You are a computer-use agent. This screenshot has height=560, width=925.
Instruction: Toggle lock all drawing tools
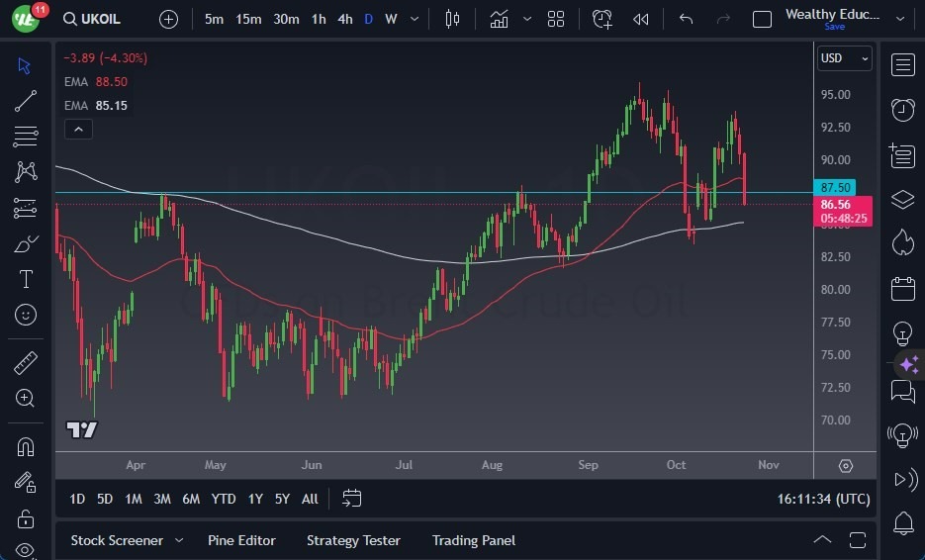tap(26, 518)
